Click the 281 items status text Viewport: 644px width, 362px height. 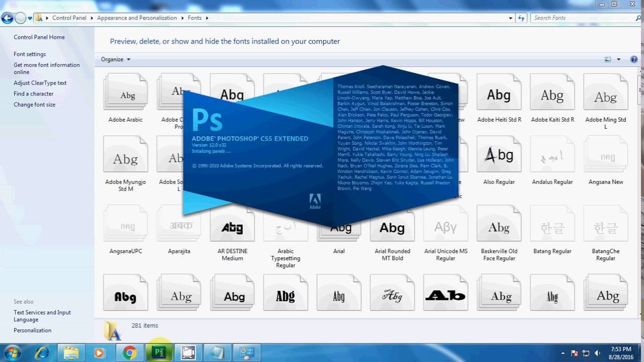tap(145, 325)
